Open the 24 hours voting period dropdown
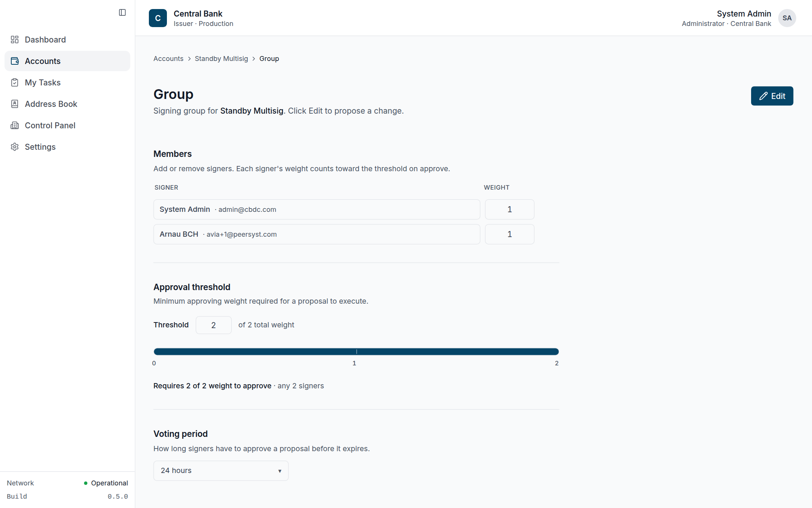Viewport: 812px width, 508px height. (x=221, y=471)
